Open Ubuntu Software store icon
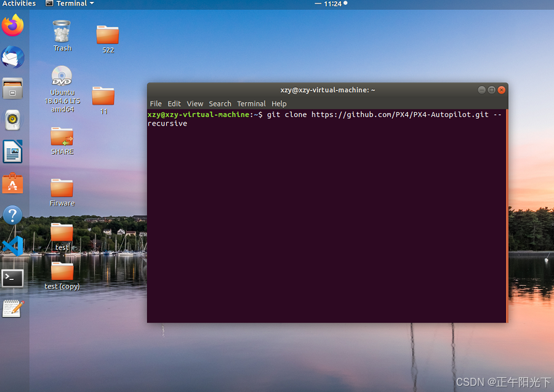 13,183
